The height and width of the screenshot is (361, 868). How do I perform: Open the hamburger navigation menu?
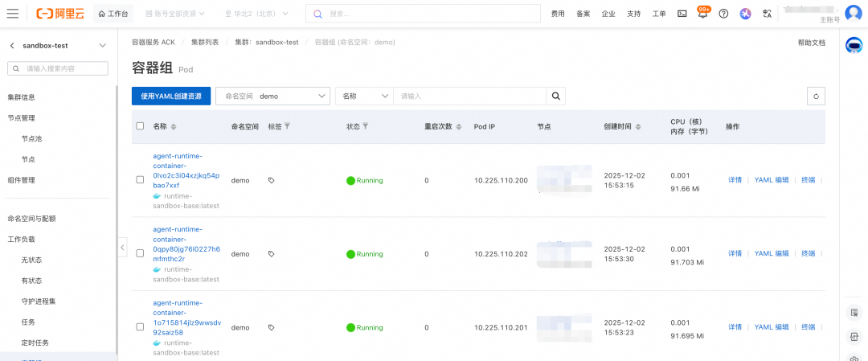(12, 14)
